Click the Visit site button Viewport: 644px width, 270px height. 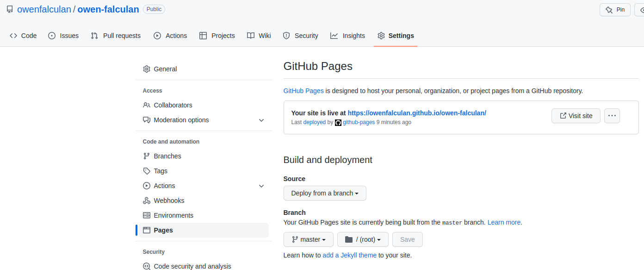click(x=576, y=116)
